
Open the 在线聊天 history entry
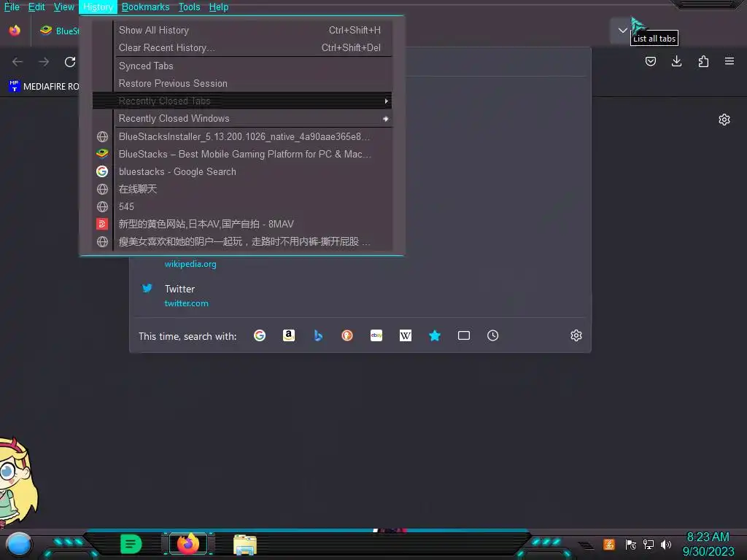[242, 189]
